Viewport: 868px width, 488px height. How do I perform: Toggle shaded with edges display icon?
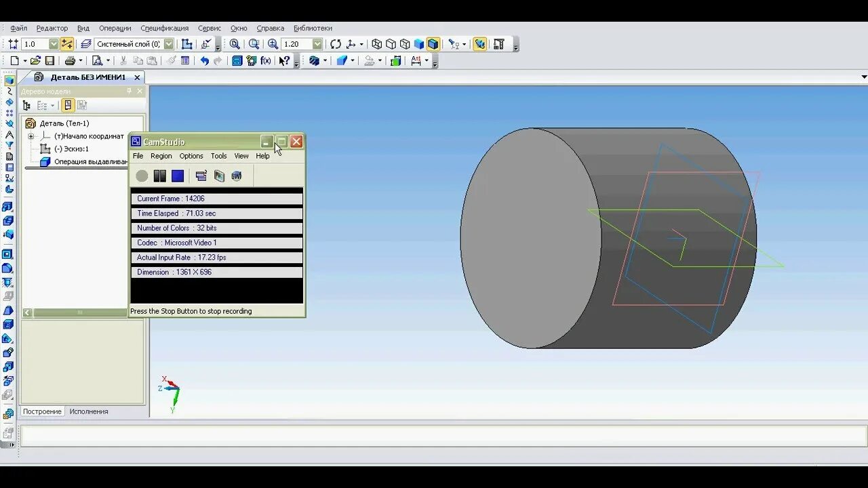coord(433,44)
